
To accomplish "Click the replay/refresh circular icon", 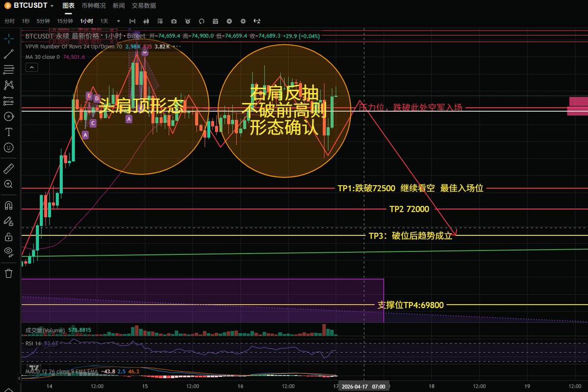I will (x=201, y=21).
